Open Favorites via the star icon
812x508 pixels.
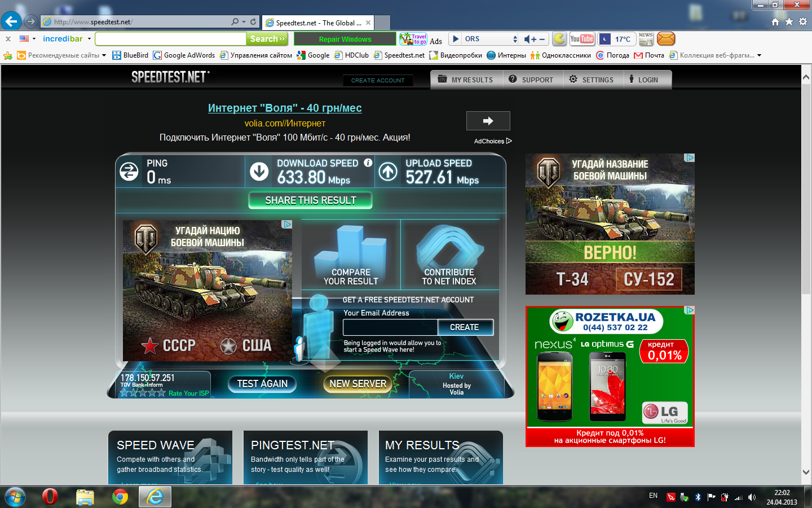point(789,21)
